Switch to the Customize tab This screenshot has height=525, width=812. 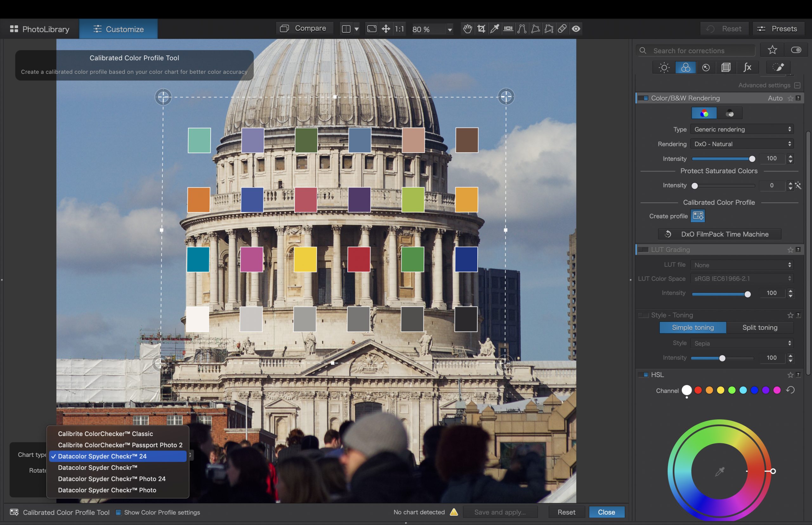118,29
